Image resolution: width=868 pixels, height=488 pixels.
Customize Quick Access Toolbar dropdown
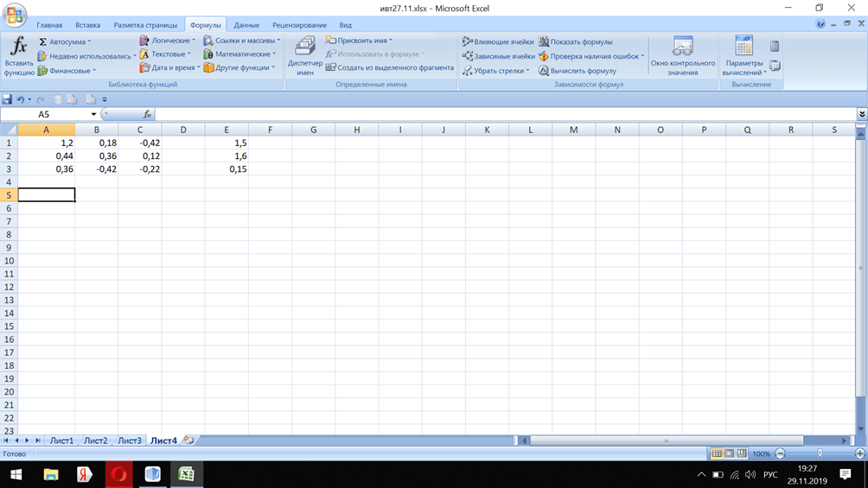click(105, 99)
